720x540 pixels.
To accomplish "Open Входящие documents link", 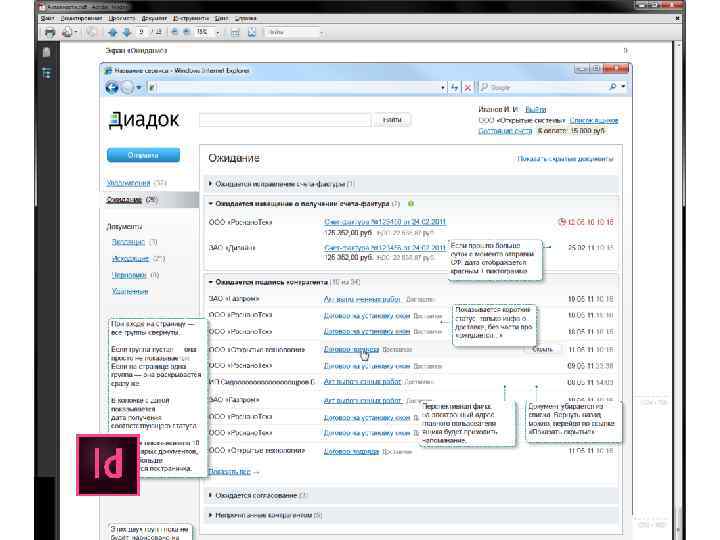I will [x=128, y=242].
